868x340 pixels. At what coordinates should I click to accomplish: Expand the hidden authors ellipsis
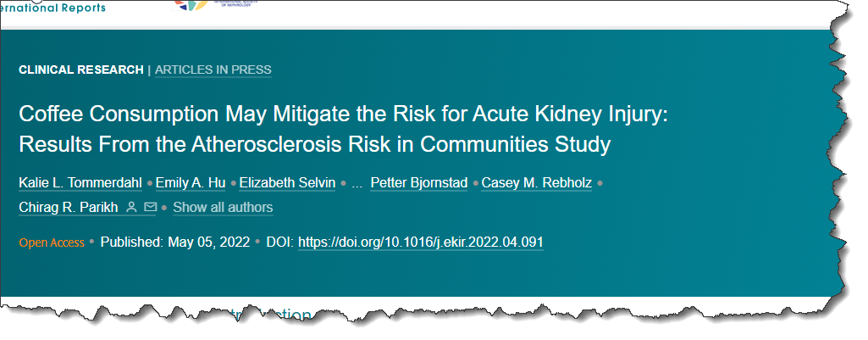[357, 183]
